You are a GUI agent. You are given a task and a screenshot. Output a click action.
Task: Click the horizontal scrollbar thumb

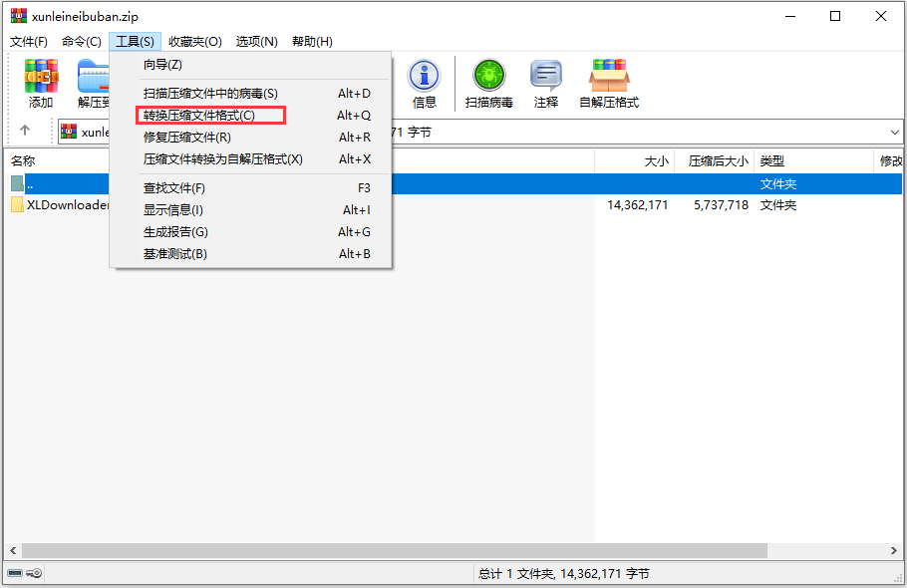click(395, 550)
